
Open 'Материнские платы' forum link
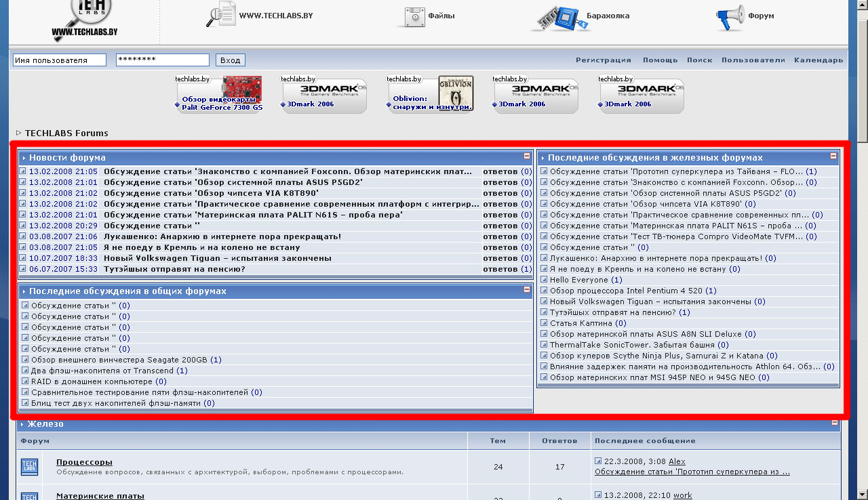[x=100, y=496]
